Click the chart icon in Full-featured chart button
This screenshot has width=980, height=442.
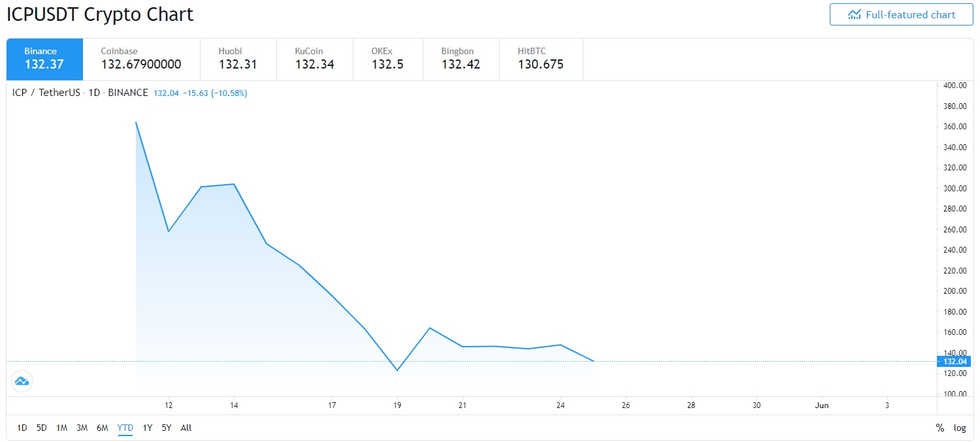click(855, 14)
